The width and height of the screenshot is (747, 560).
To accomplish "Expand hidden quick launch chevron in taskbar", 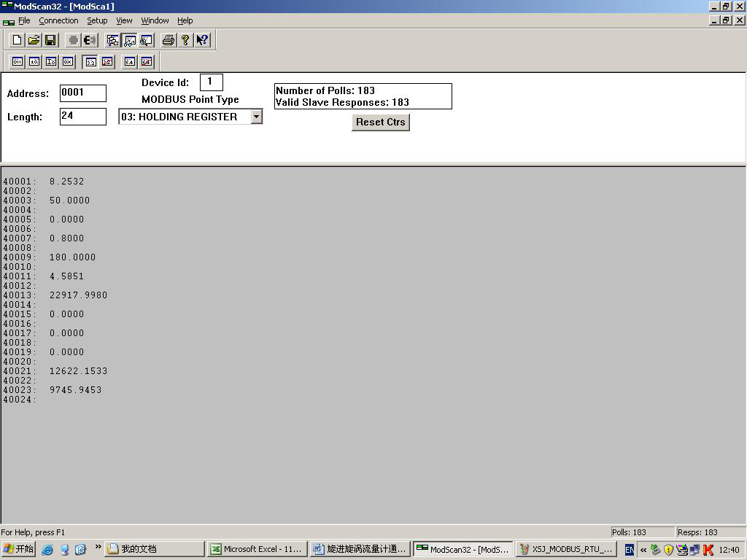I will click(x=98, y=548).
